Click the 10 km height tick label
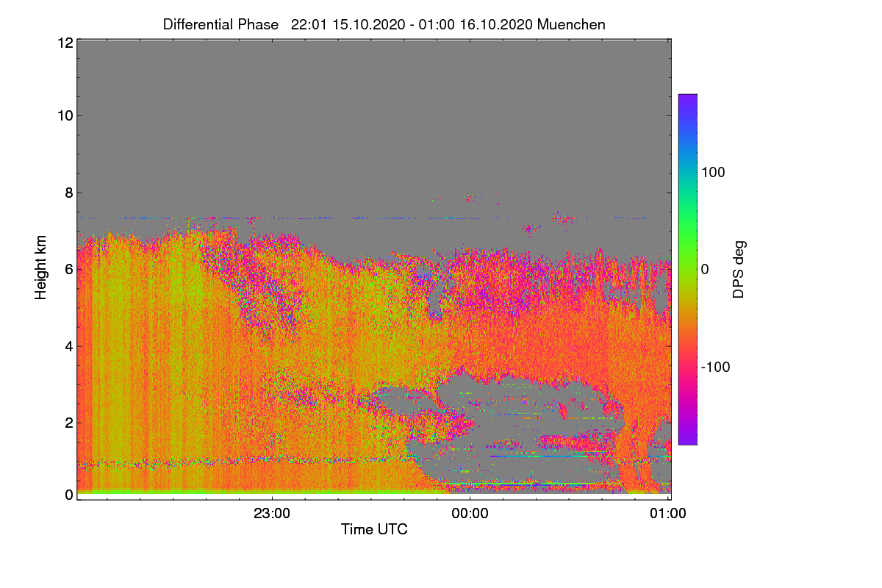Viewport: 882px width, 588px height. tap(65, 115)
